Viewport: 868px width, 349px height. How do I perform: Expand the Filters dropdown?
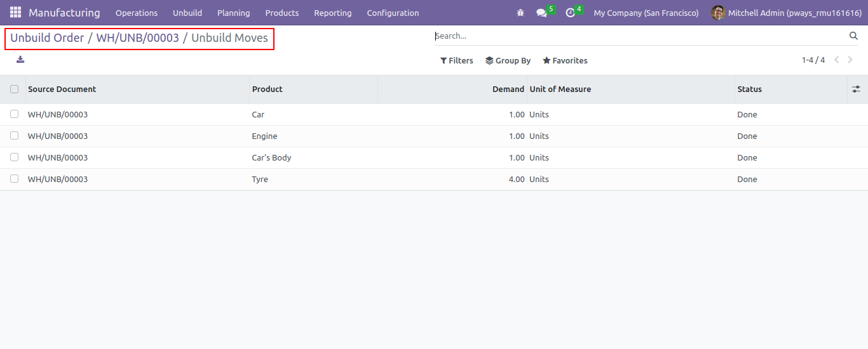pyautogui.click(x=457, y=61)
